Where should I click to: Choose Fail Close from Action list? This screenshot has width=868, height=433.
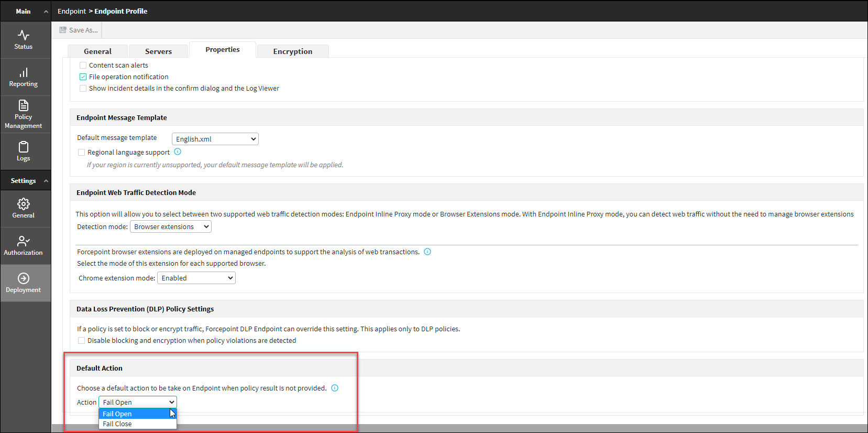(x=117, y=424)
